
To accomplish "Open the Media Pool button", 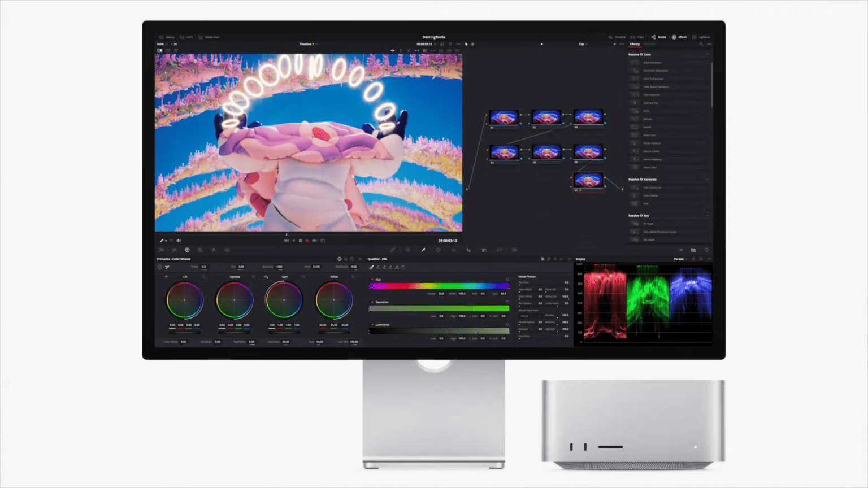I will (209, 37).
